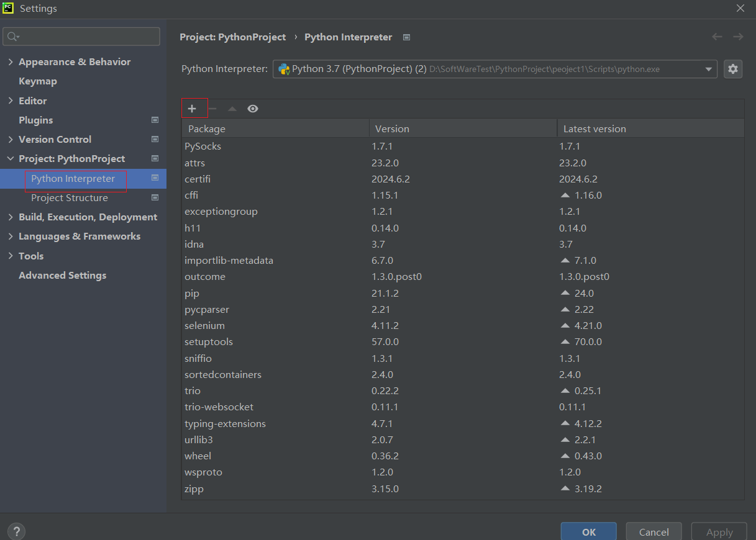Close the Settings dialog window
The image size is (756, 540).
[740, 8]
